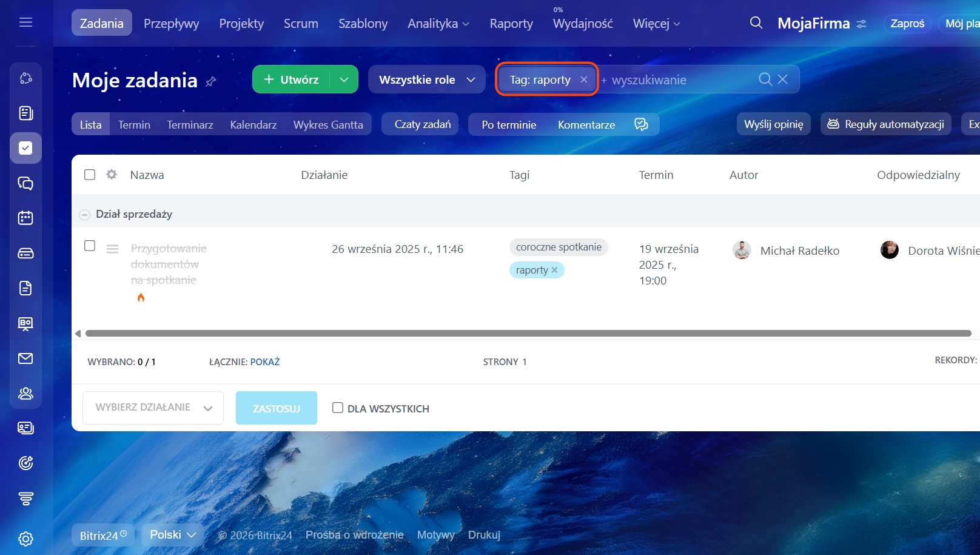Screen dimensions: 980x555
Task: Click the Tasks checkmark icon in the sidebar
Action: 25,148
